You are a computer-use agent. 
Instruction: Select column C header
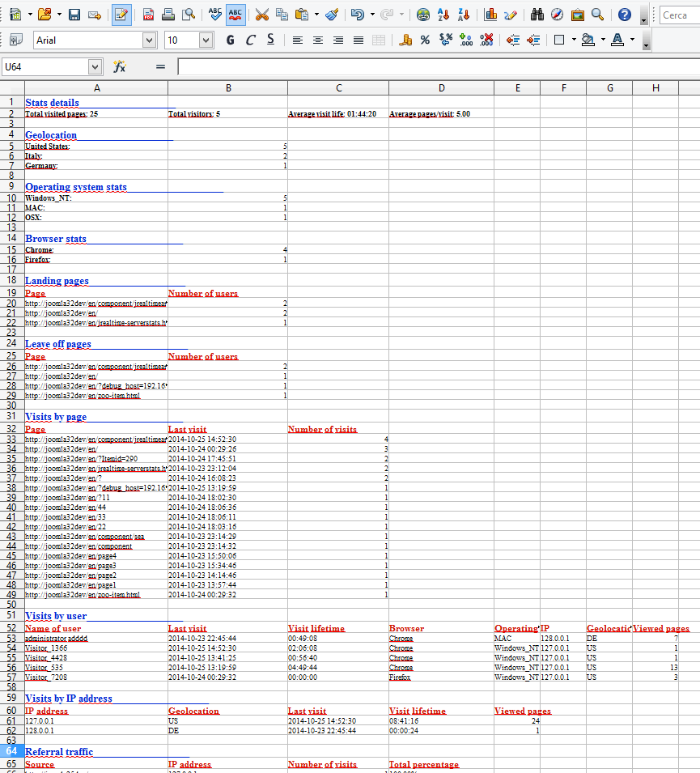coord(338,87)
